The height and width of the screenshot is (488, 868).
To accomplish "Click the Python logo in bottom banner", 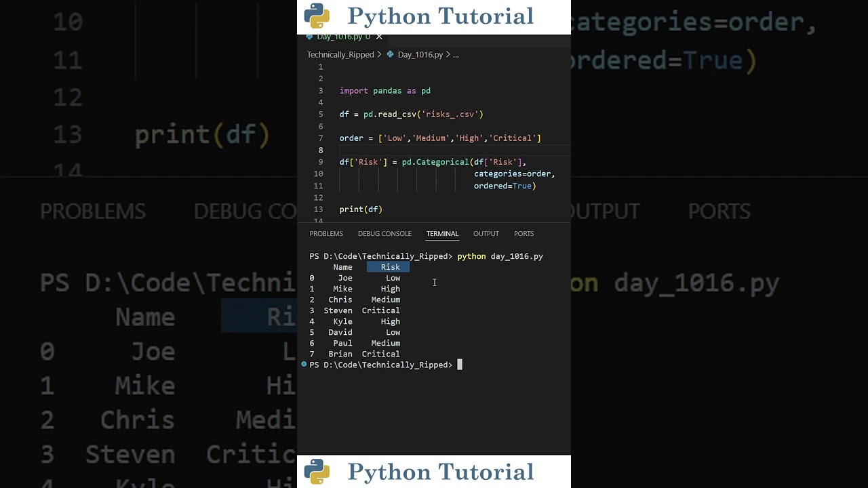I will coord(317,472).
